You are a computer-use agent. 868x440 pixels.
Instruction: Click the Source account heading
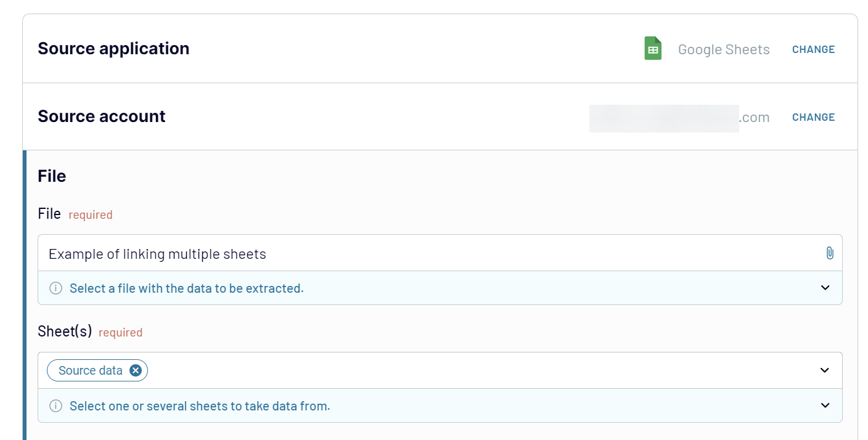(102, 116)
